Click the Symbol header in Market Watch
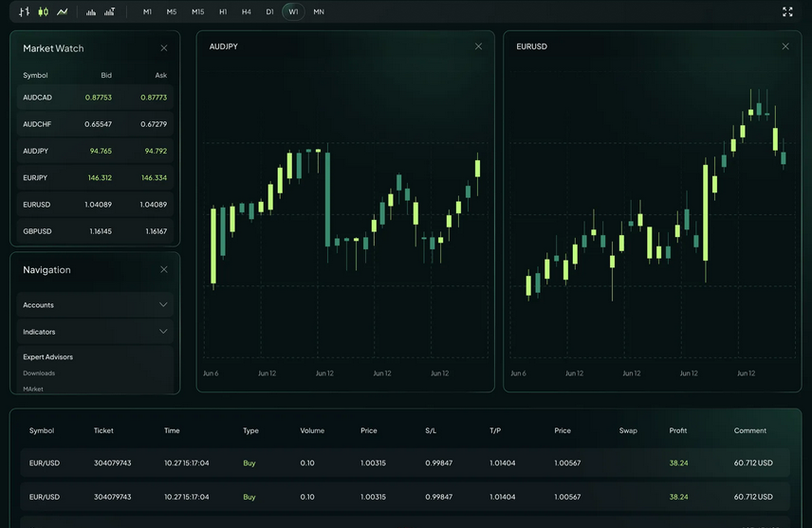The image size is (812, 528). (x=35, y=76)
